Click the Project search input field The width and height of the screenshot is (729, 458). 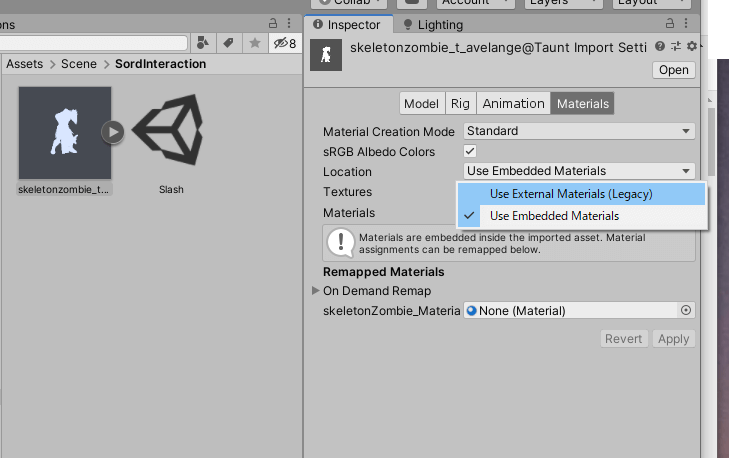[93, 43]
